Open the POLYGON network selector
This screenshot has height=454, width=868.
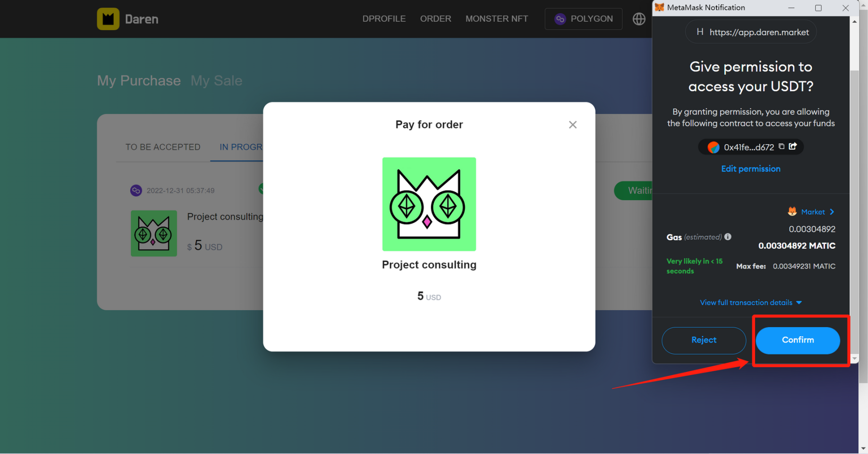click(x=583, y=19)
